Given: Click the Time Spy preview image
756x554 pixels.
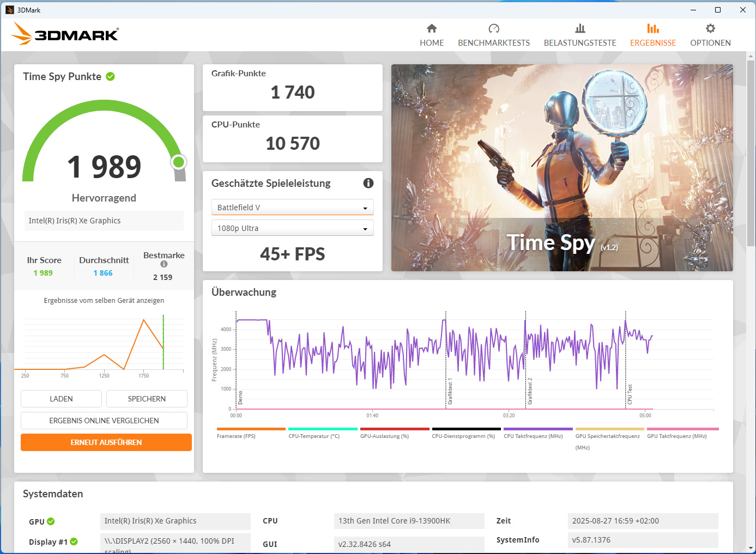Looking at the screenshot, I should click(x=562, y=168).
